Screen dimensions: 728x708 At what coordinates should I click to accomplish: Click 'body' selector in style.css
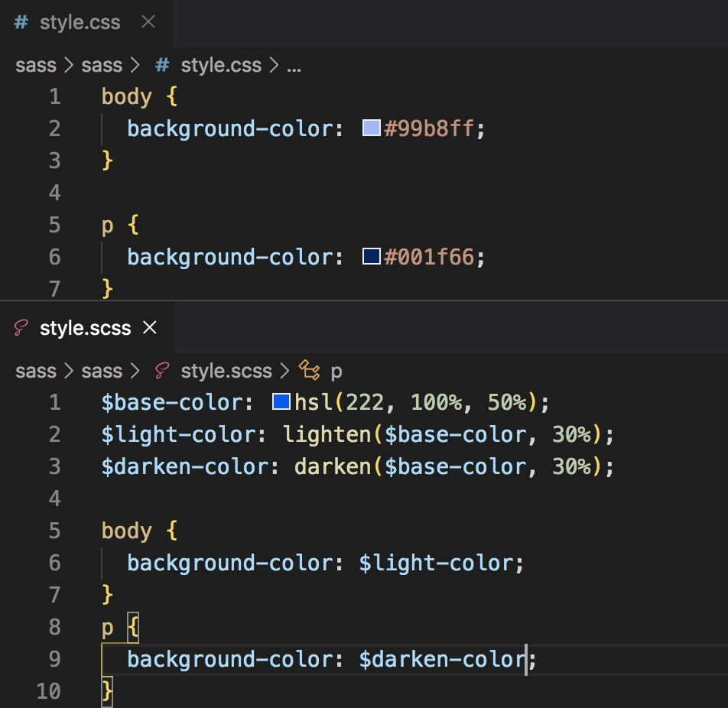pyautogui.click(x=127, y=98)
